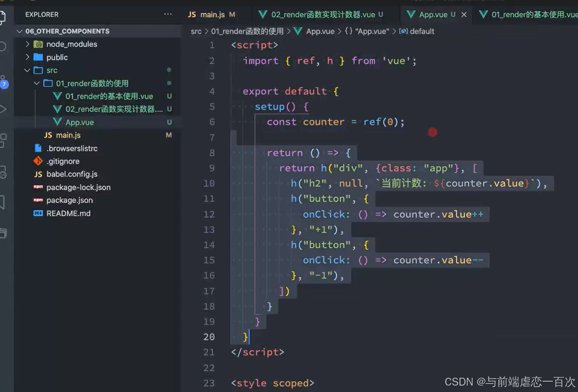Screen dimensions: 578x392
Task: Open package.json file
Action: [70, 200]
